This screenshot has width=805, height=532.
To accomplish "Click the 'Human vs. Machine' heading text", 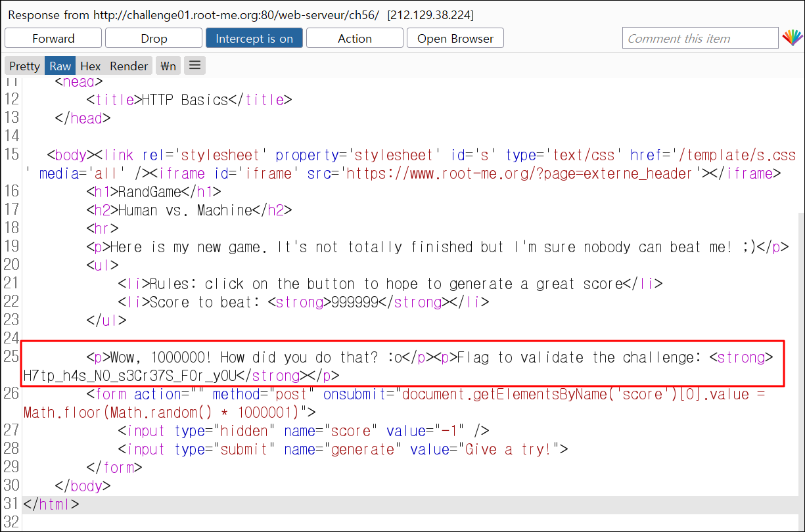I will coord(185,210).
